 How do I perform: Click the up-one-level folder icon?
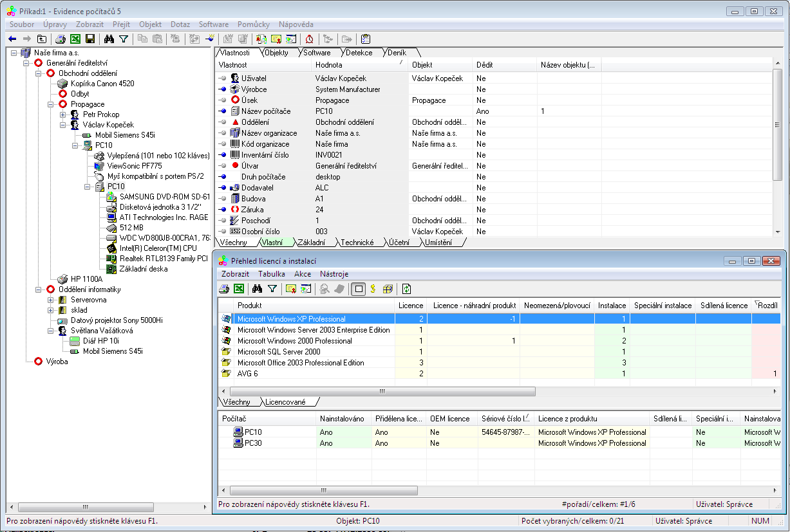tap(42, 39)
